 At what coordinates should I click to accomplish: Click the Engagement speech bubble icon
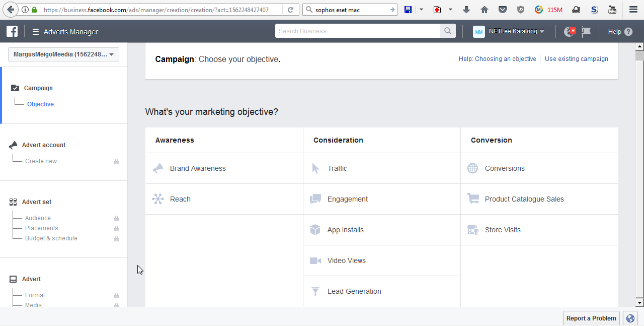(x=315, y=199)
